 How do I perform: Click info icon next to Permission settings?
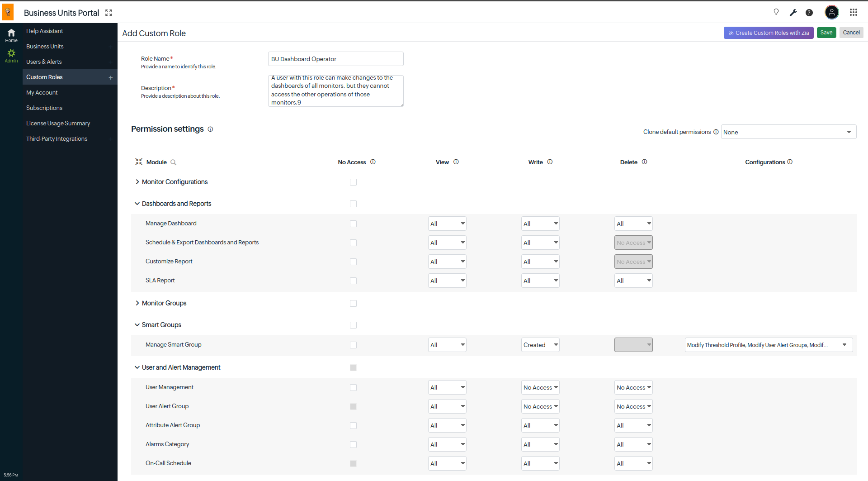tap(210, 129)
